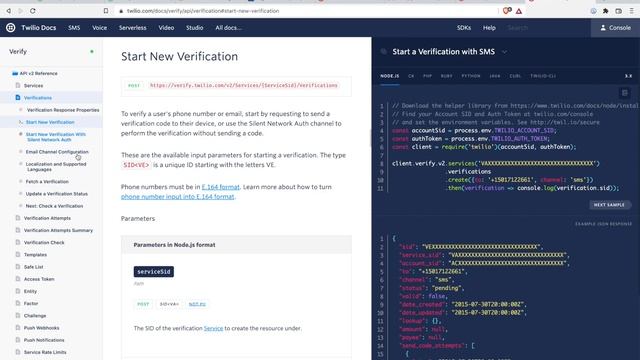This screenshot has width=640, height=360.
Task: Switch to the RUBY code tab
Action: (447, 76)
